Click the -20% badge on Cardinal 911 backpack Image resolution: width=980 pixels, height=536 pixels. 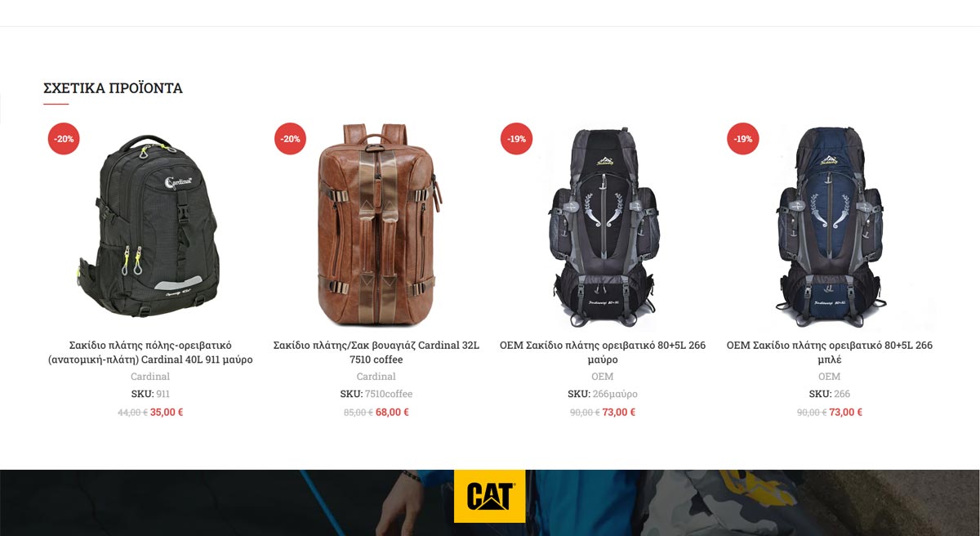[64, 139]
